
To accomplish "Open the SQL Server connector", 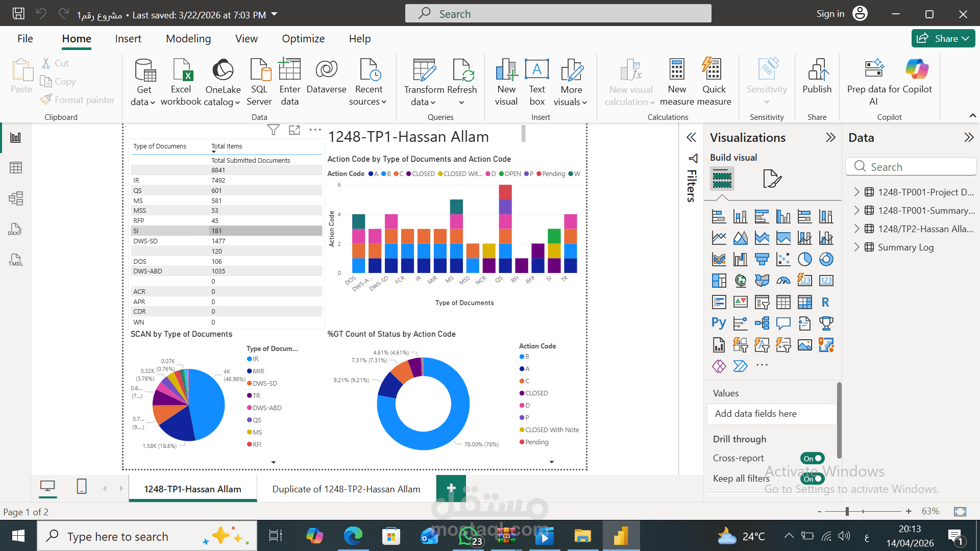I will click(259, 82).
